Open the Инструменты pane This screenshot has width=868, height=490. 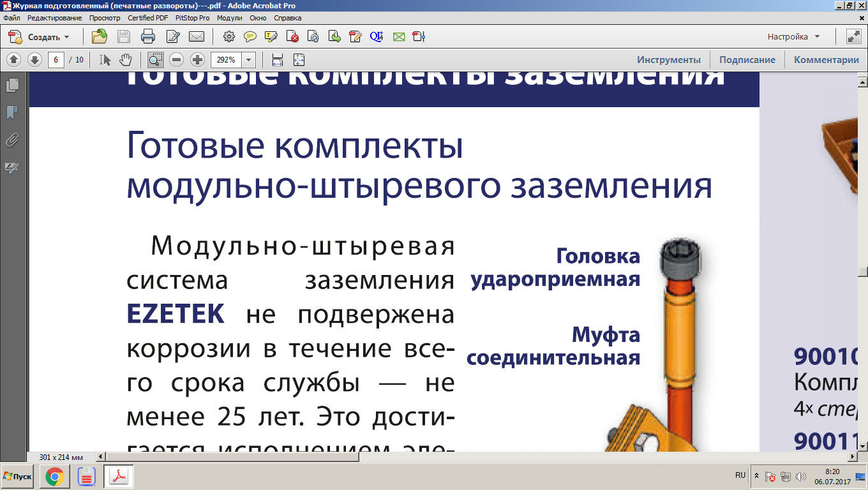(669, 60)
